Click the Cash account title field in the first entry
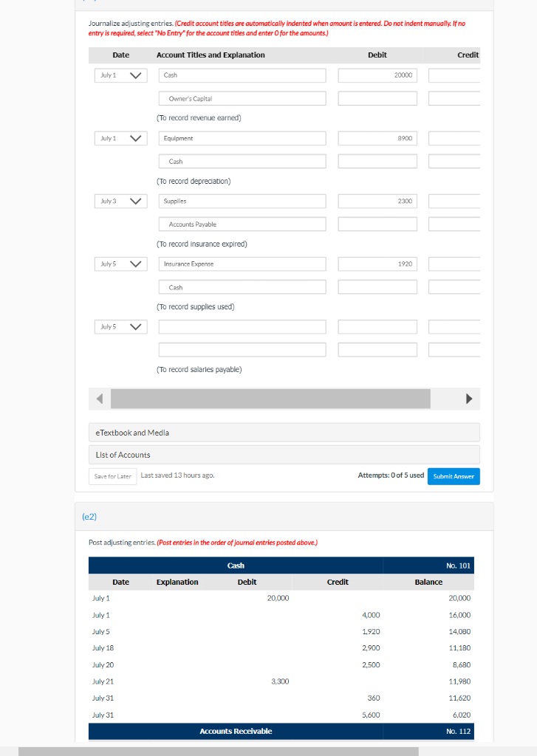537x756 pixels. (x=242, y=75)
